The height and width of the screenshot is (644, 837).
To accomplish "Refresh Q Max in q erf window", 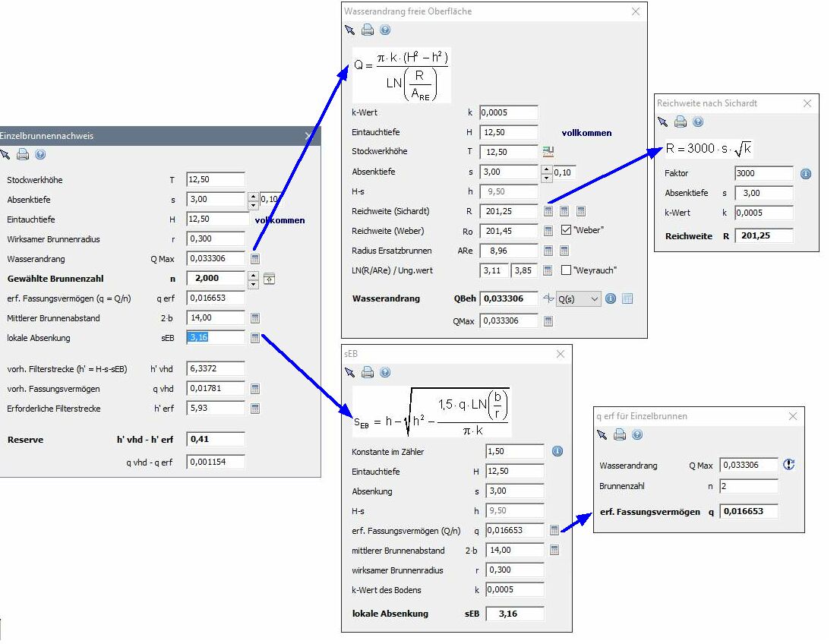I will coord(788,465).
